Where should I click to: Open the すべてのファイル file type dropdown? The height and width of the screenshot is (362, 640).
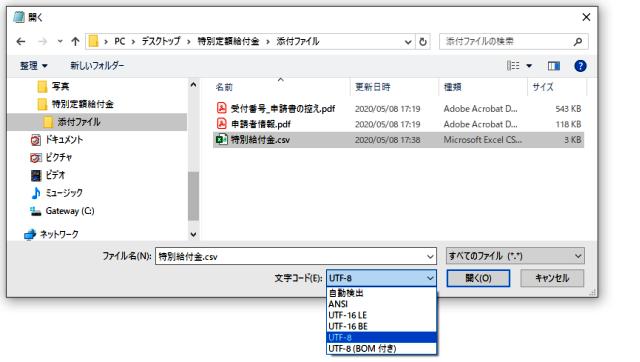pyautogui.click(x=515, y=256)
